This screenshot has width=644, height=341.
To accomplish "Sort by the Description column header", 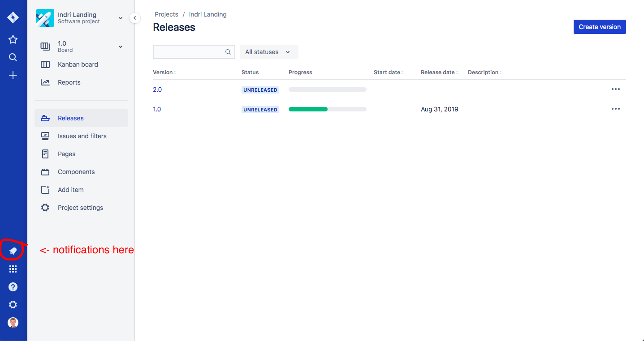I will 484,72.
